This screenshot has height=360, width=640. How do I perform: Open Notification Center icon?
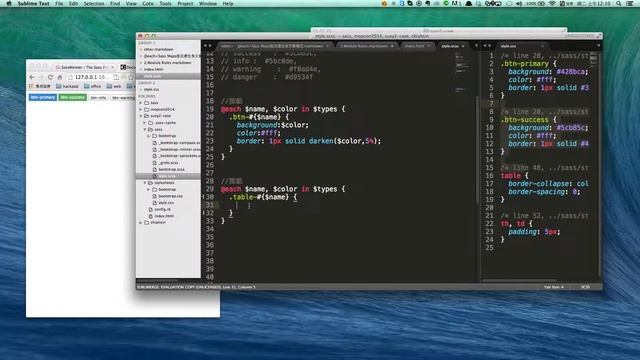[630, 3]
